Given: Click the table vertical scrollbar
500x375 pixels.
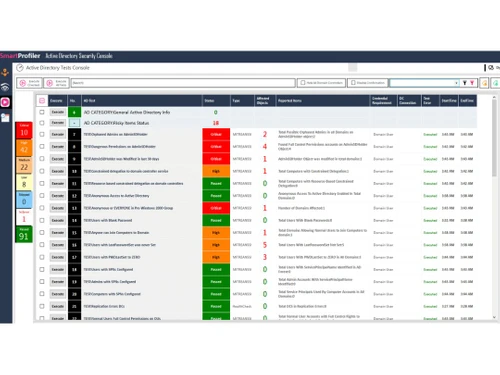Looking at the screenshot, I should (494, 137).
